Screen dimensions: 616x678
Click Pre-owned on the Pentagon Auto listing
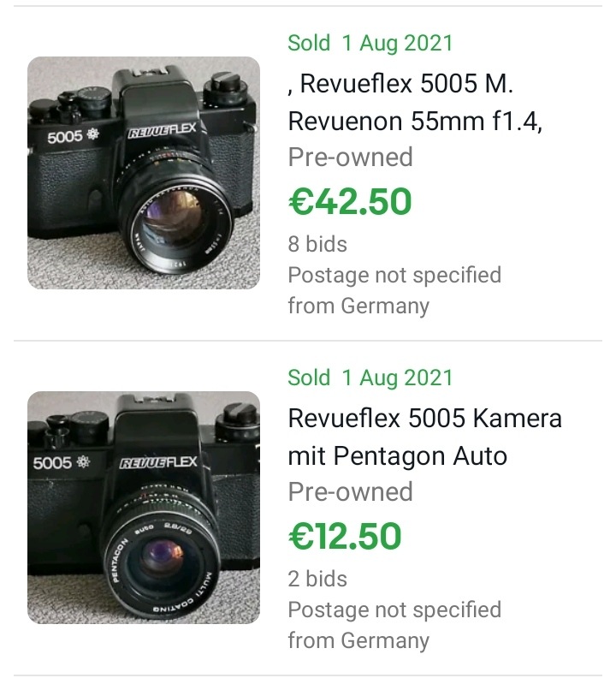(350, 491)
